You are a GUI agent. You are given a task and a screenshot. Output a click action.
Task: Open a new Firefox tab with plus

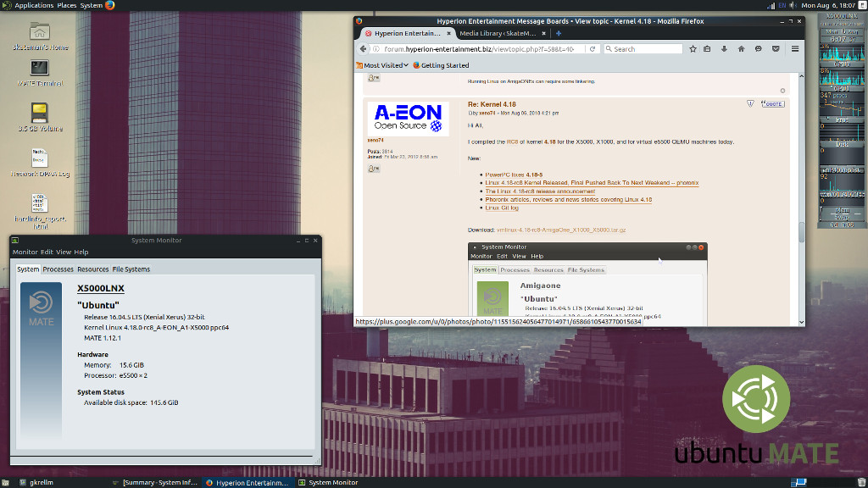tap(559, 33)
